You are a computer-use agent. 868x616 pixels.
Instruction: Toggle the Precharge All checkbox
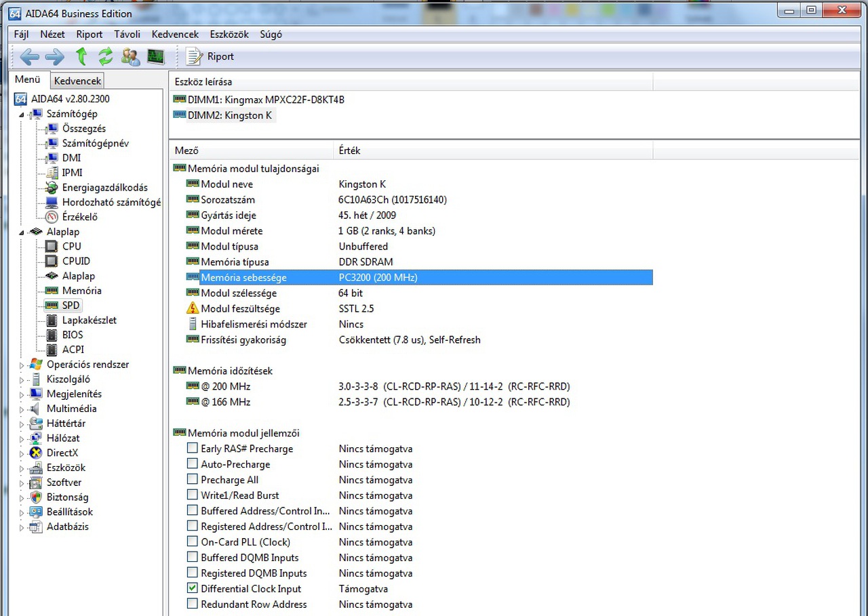193,479
